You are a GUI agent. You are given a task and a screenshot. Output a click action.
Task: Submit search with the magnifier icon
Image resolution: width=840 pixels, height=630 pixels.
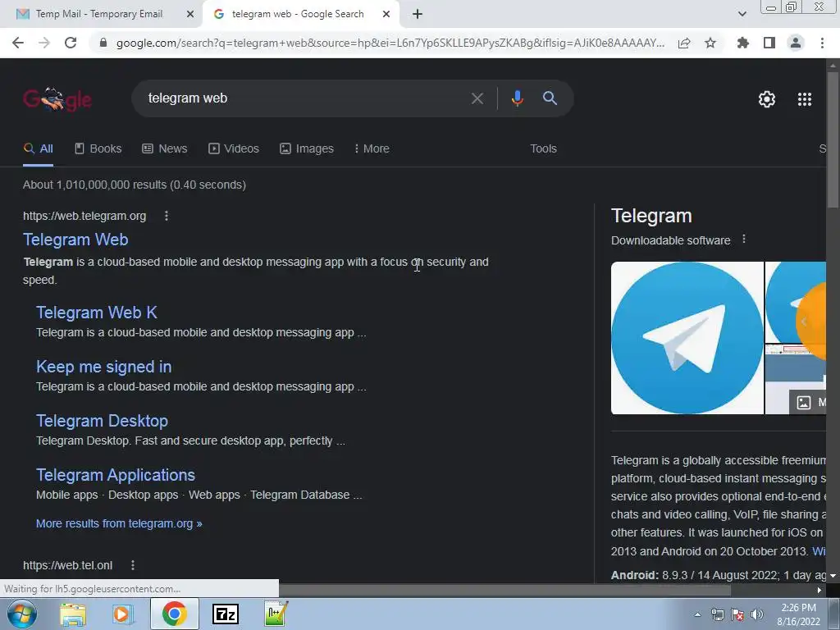550,98
